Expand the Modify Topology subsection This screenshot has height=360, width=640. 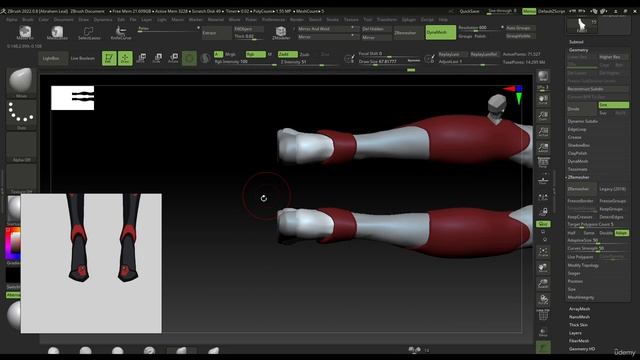coord(583,265)
